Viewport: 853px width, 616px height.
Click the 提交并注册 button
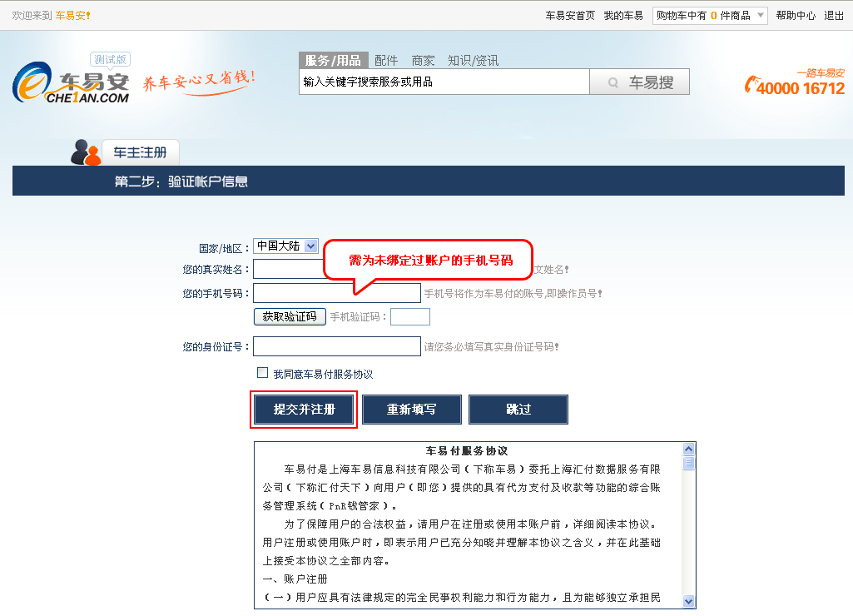(304, 410)
